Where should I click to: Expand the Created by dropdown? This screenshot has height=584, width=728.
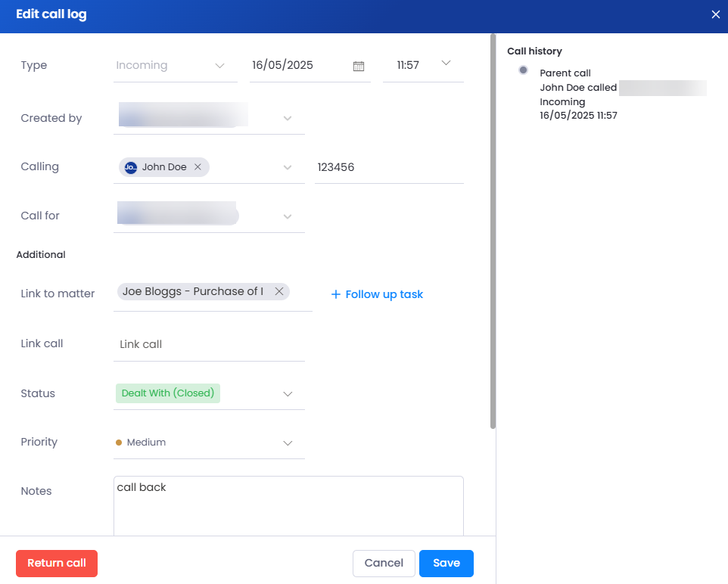click(288, 118)
